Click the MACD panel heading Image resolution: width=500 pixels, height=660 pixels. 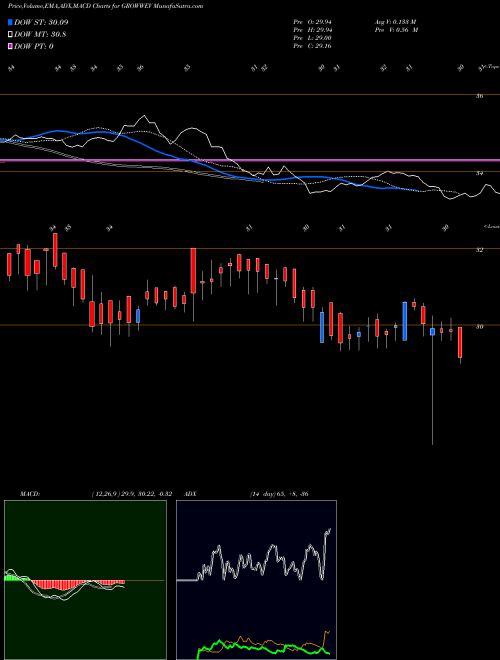[29, 494]
